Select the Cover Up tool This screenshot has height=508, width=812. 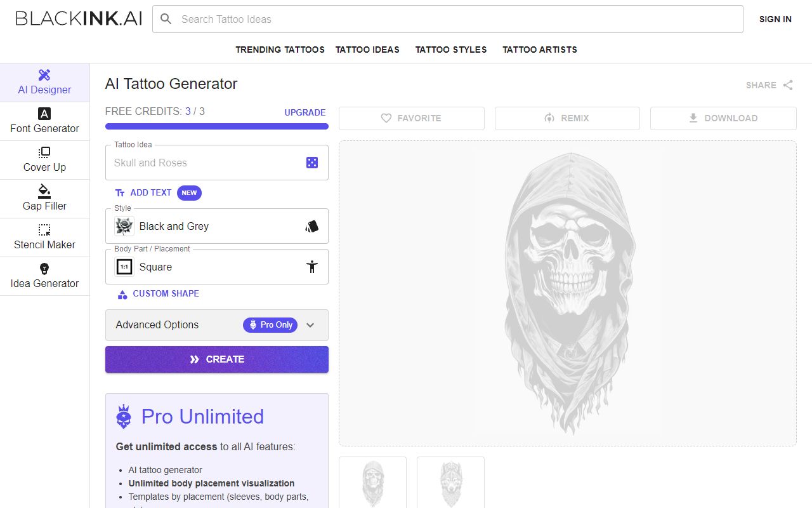tap(44, 159)
